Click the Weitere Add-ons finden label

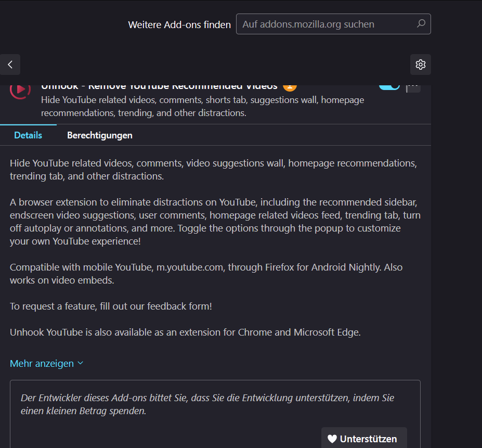(179, 24)
